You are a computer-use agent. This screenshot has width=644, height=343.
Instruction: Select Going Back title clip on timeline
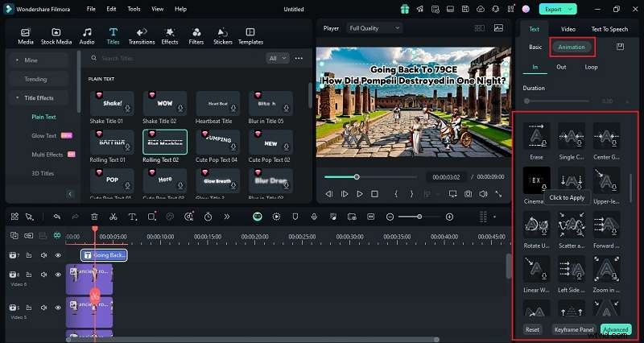pos(105,255)
